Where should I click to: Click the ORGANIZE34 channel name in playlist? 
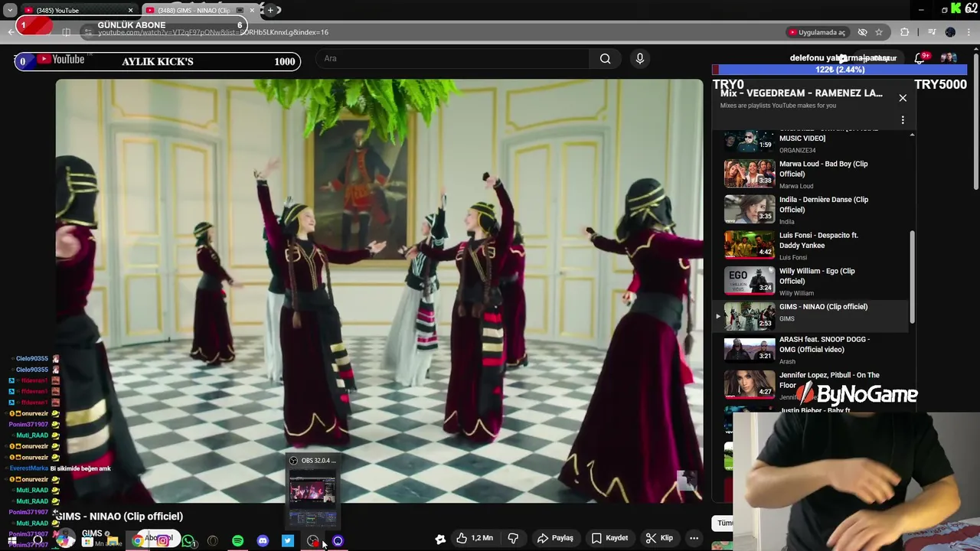797,151
